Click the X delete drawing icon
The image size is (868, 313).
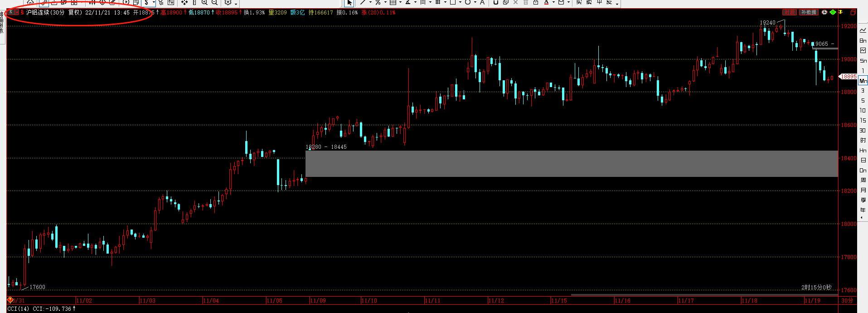click(x=516, y=2)
